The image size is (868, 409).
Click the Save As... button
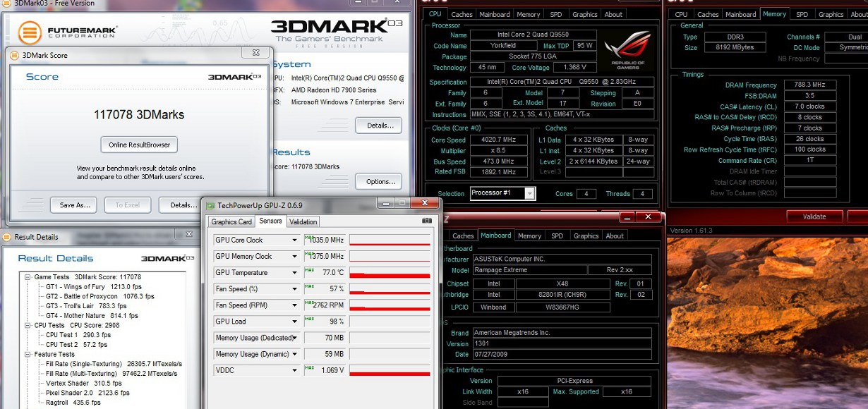click(x=73, y=205)
